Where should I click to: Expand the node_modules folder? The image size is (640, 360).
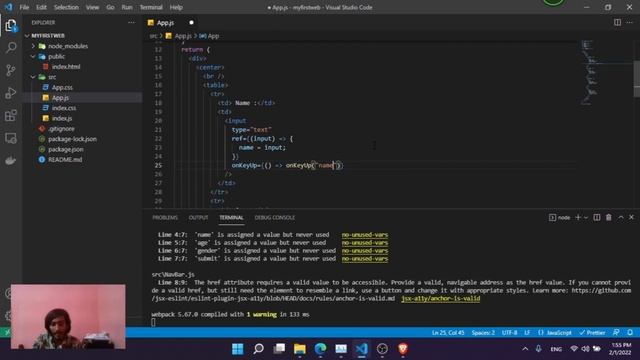68,46
